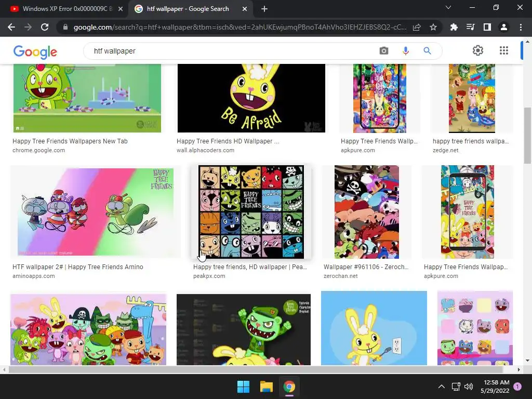
Task: Open Google quick settings gear
Action: 478,50
